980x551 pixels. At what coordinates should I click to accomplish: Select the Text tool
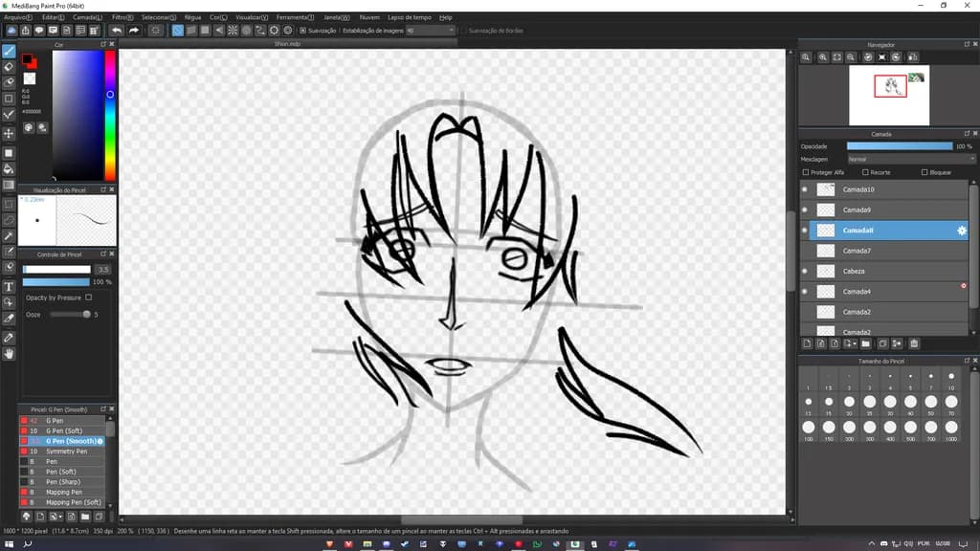pos(9,287)
